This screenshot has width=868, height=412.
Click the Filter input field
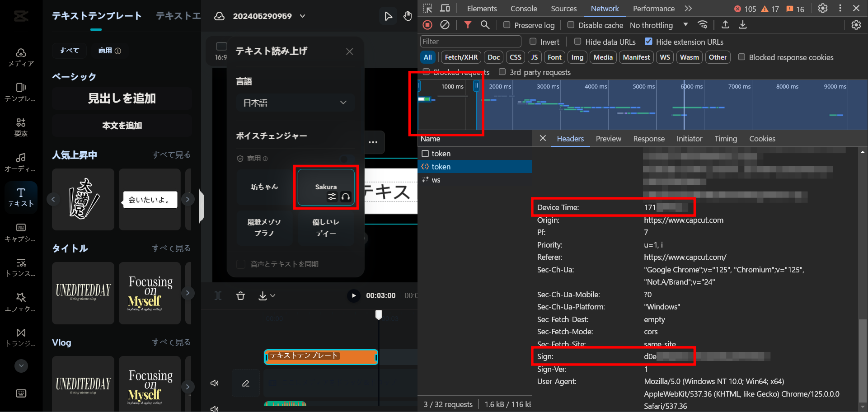tap(470, 42)
